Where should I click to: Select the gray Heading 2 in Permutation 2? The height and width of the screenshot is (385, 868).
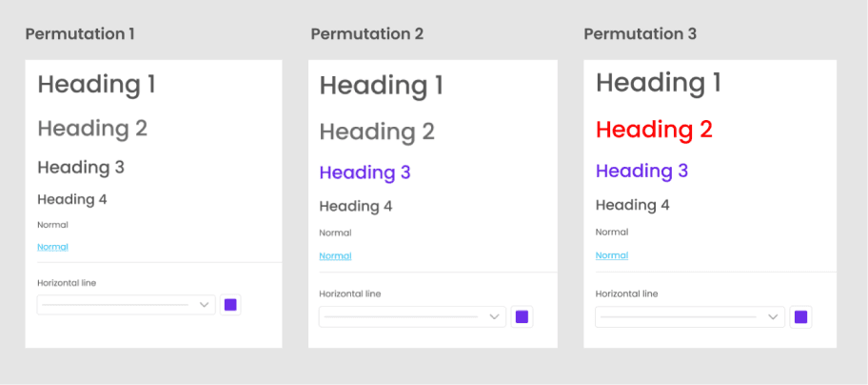click(x=377, y=132)
